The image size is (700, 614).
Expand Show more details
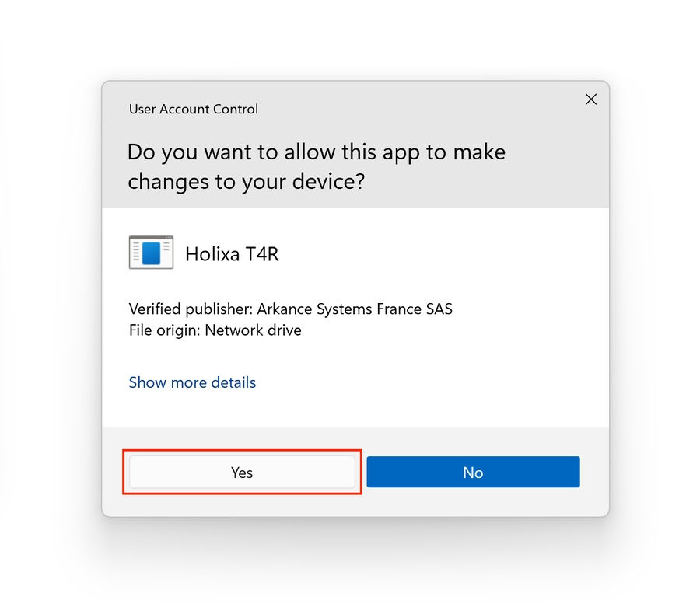[x=192, y=382]
